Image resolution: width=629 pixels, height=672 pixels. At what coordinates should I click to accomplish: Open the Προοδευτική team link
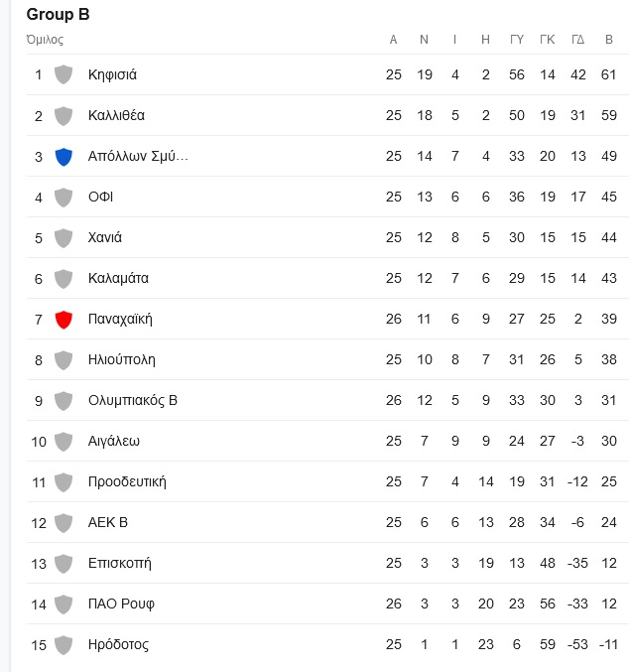click(x=127, y=481)
